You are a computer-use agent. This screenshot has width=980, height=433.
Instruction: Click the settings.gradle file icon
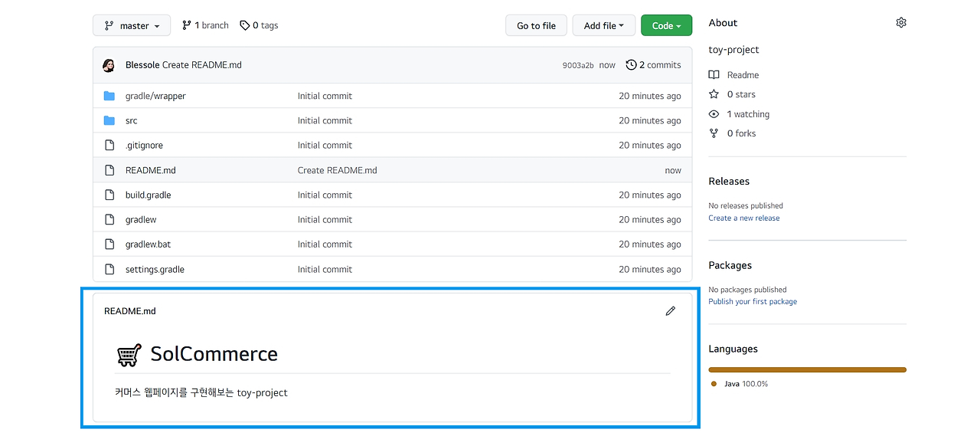pos(109,269)
